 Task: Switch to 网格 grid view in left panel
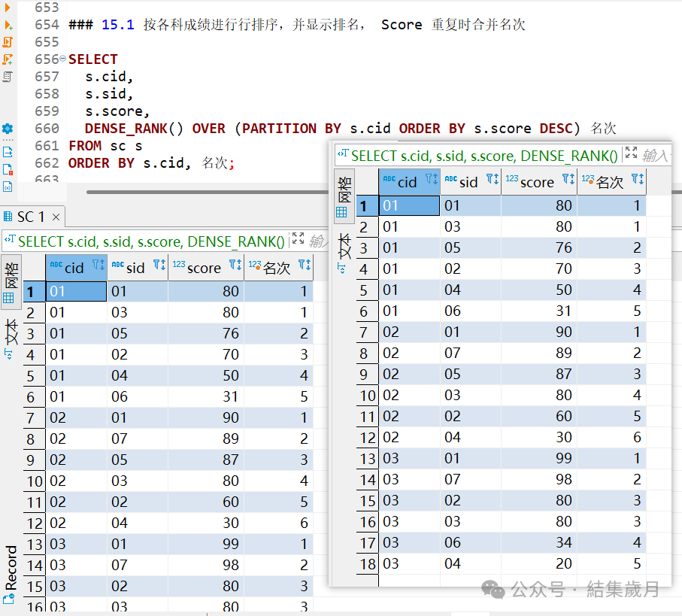[x=11, y=282]
